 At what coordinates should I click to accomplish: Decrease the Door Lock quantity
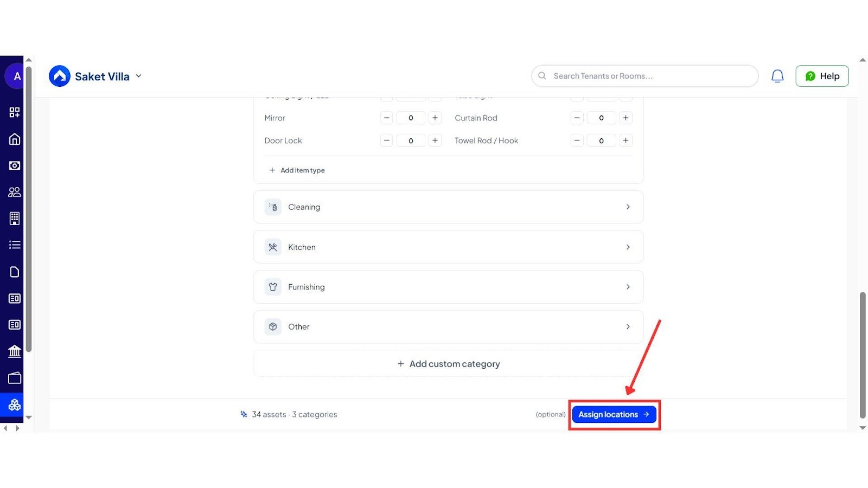coord(386,140)
